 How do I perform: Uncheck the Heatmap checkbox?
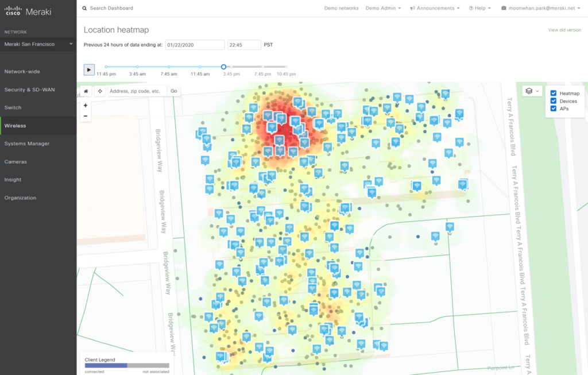pos(553,93)
